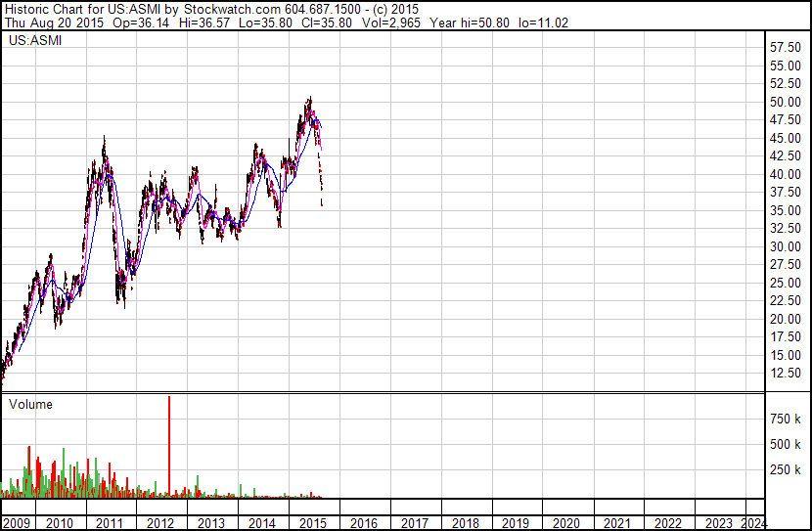This screenshot has width=812, height=531.
Task: Click the 2017 year label
Action: (414, 522)
